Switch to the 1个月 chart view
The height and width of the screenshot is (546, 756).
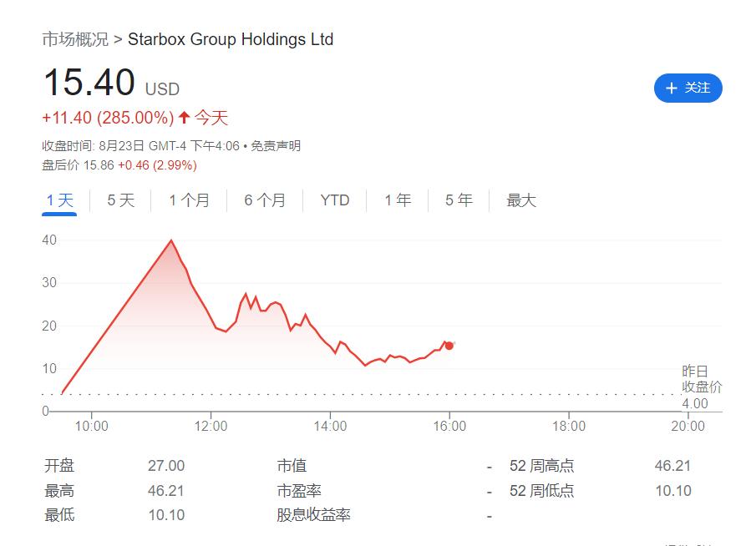188,200
